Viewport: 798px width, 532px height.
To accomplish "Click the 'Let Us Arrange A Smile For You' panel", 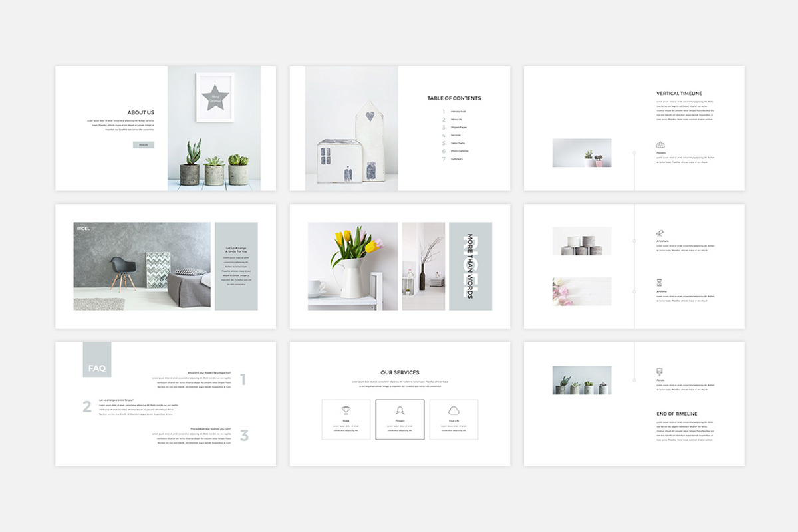I will 236,266.
